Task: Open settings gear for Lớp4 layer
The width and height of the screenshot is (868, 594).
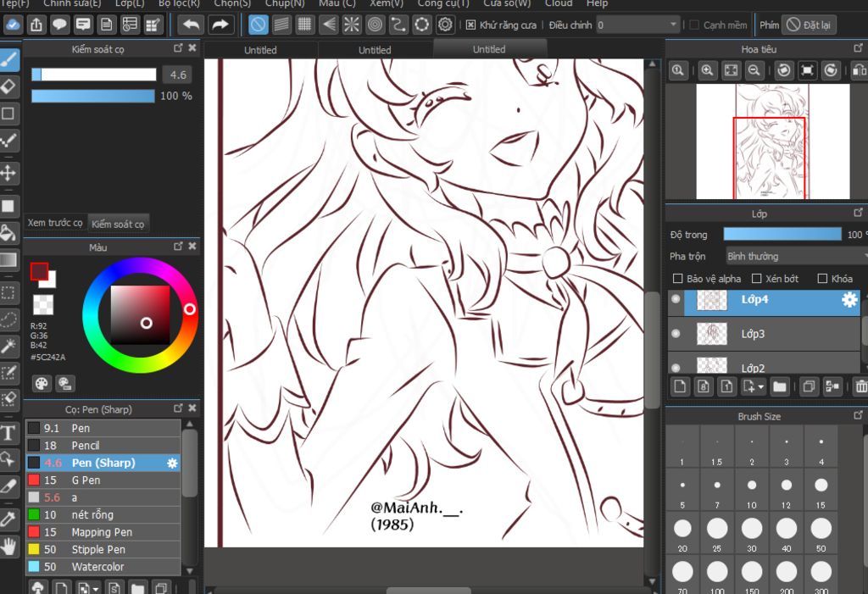Action: pos(849,299)
